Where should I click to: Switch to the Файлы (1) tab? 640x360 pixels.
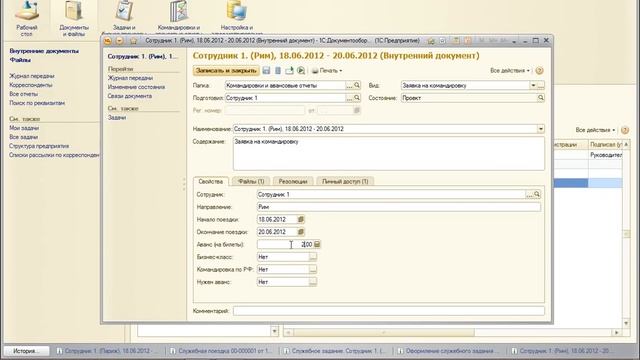tap(251, 181)
